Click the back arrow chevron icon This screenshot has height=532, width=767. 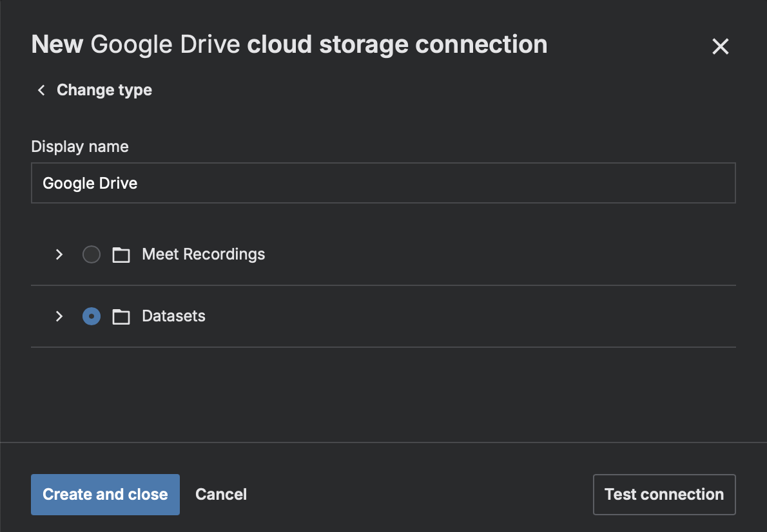[41, 90]
